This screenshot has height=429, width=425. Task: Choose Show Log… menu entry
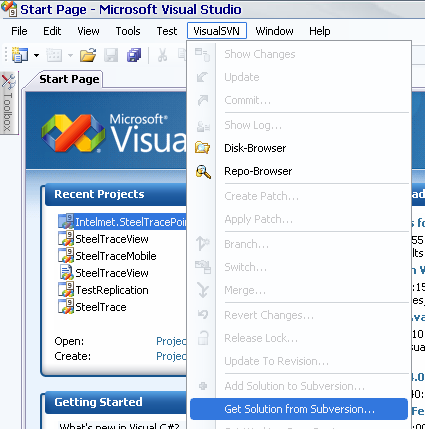click(x=299, y=125)
